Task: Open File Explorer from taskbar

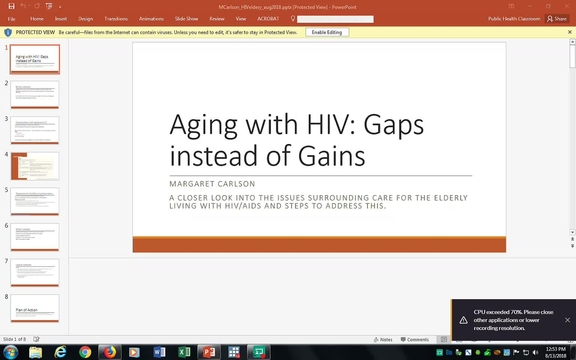Action: [36, 352]
